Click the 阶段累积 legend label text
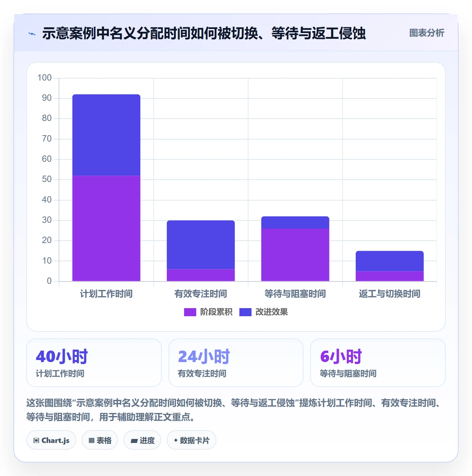472x476 pixels. (216, 312)
